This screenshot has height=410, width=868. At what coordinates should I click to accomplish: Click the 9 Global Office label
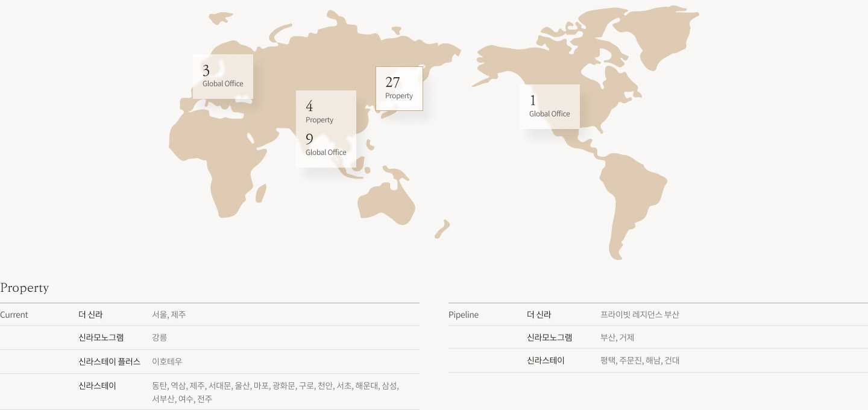(x=326, y=145)
